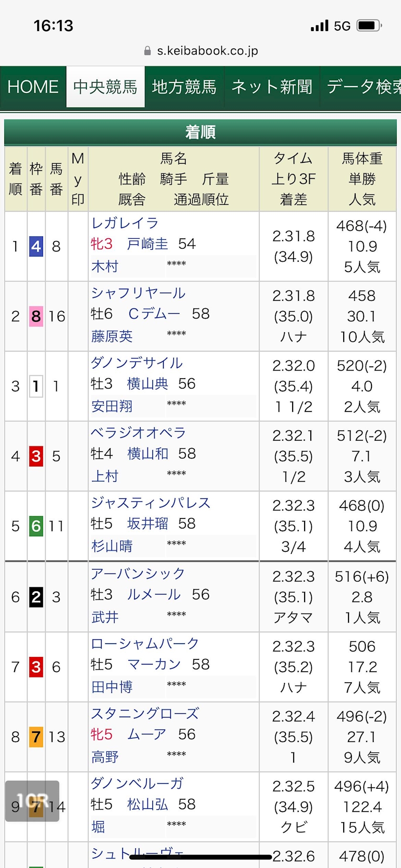Open jockey 戸崎圭 profile

(x=148, y=244)
